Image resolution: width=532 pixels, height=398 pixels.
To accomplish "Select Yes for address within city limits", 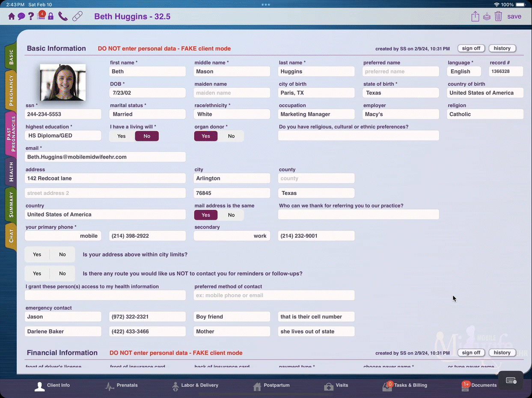I will (x=37, y=254).
